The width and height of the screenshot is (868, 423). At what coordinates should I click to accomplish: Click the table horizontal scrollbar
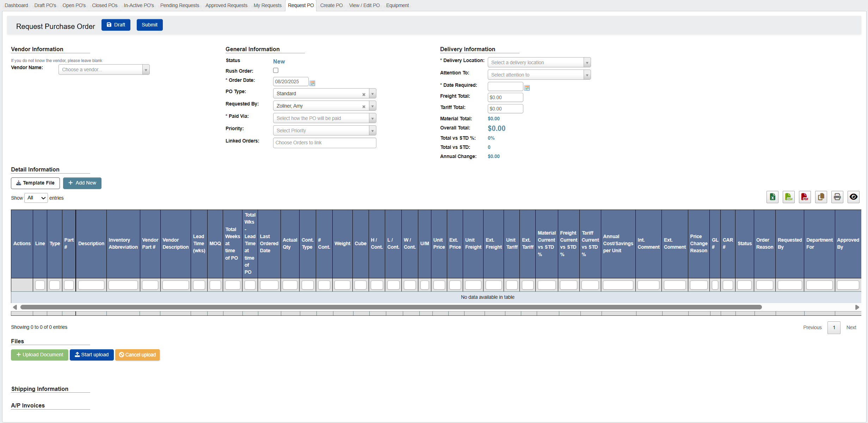[x=390, y=307]
